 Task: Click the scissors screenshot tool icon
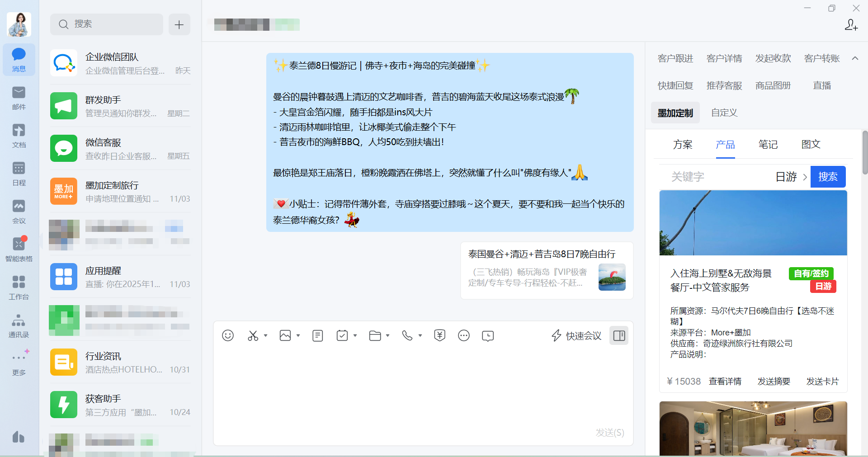click(253, 335)
